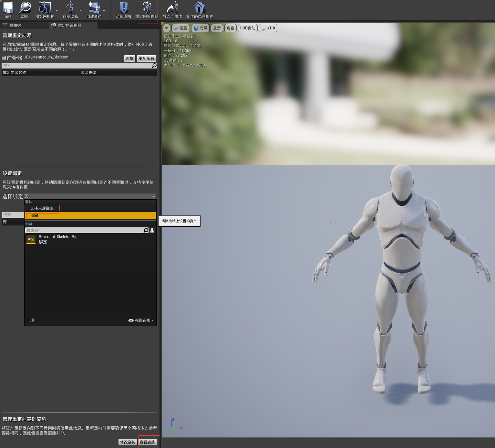Expand the 选择绑定 rig combo box

(90, 196)
